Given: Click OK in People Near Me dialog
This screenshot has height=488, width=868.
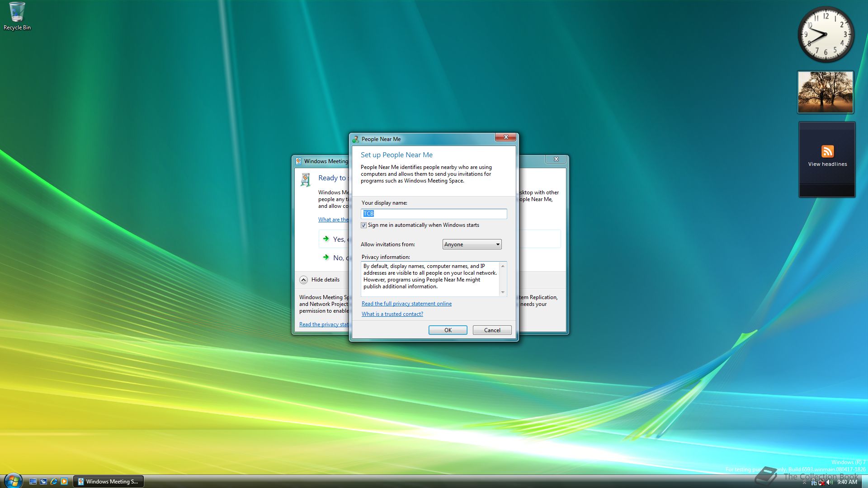Looking at the screenshot, I should (x=448, y=330).
